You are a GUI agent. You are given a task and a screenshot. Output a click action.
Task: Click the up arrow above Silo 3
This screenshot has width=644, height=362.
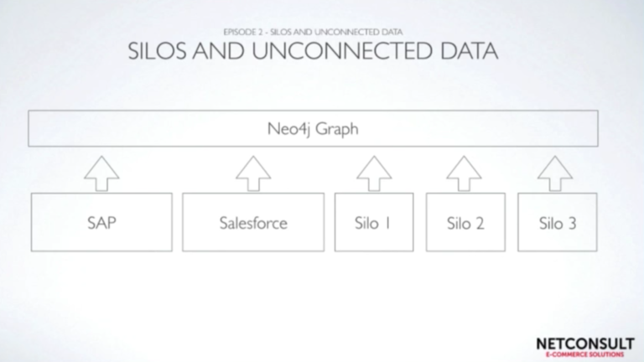(555, 173)
